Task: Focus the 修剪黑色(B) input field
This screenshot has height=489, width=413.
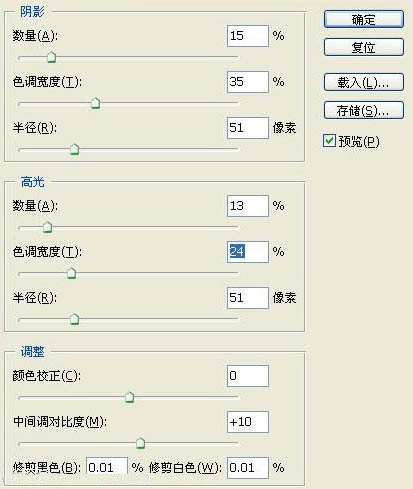Action: pos(107,467)
